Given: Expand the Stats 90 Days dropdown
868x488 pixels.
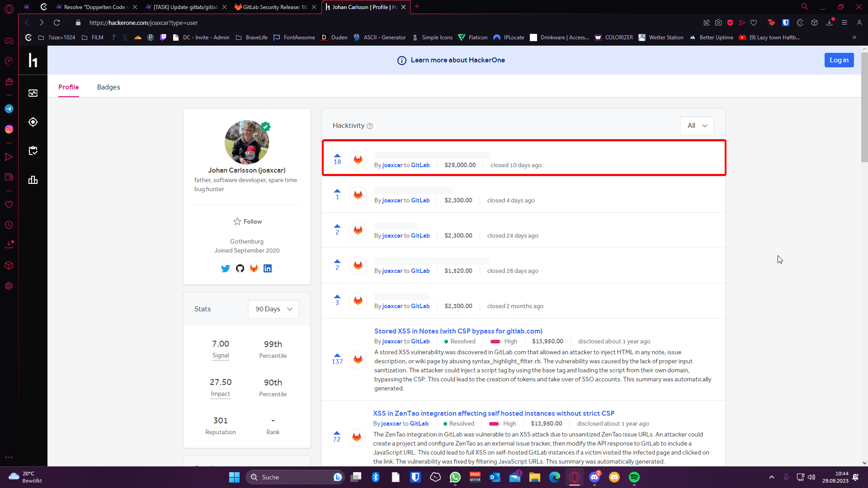Looking at the screenshot, I should (x=274, y=309).
